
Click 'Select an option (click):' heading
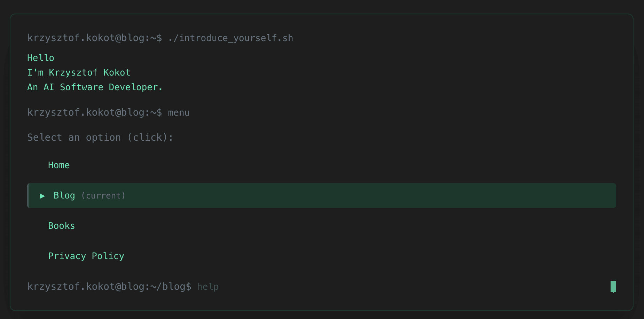point(100,137)
